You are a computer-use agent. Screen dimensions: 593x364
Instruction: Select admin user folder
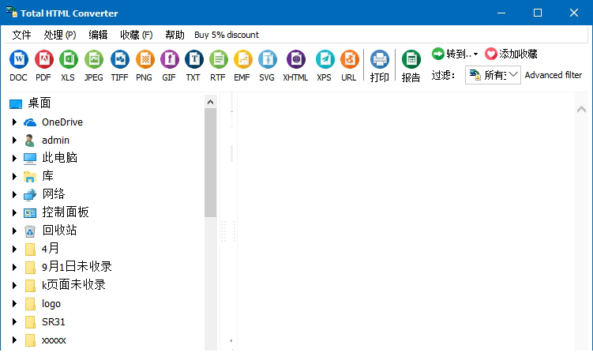coord(55,141)
